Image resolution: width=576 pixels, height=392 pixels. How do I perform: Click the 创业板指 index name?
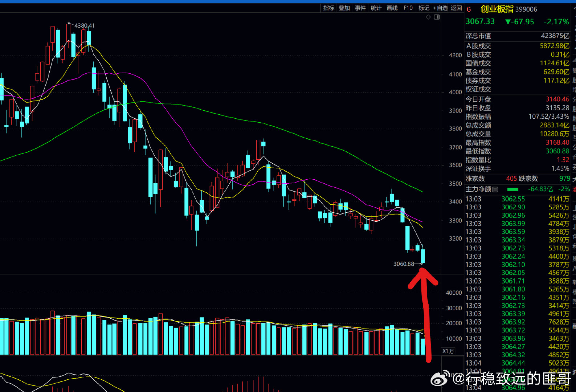point(497,9)
